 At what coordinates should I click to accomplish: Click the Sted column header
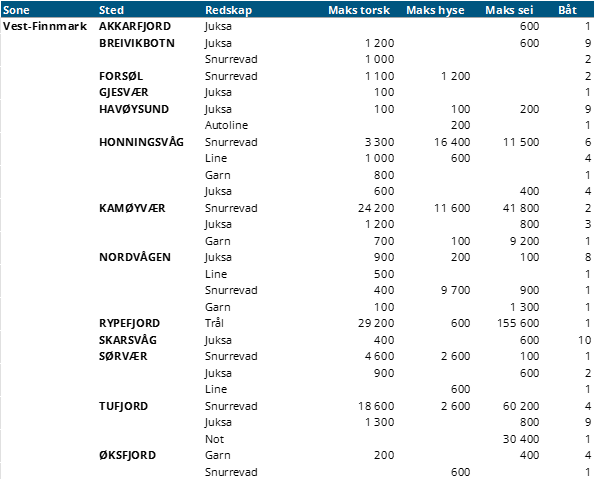pos(111,10)
